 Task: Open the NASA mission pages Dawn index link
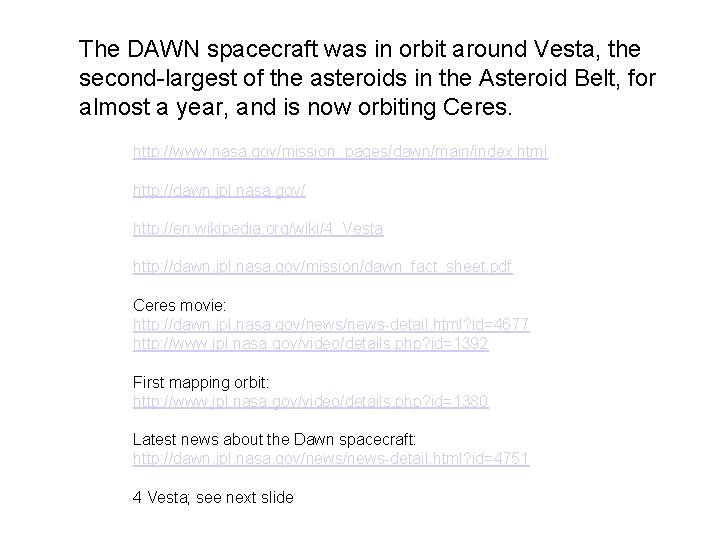click(340, 153)
